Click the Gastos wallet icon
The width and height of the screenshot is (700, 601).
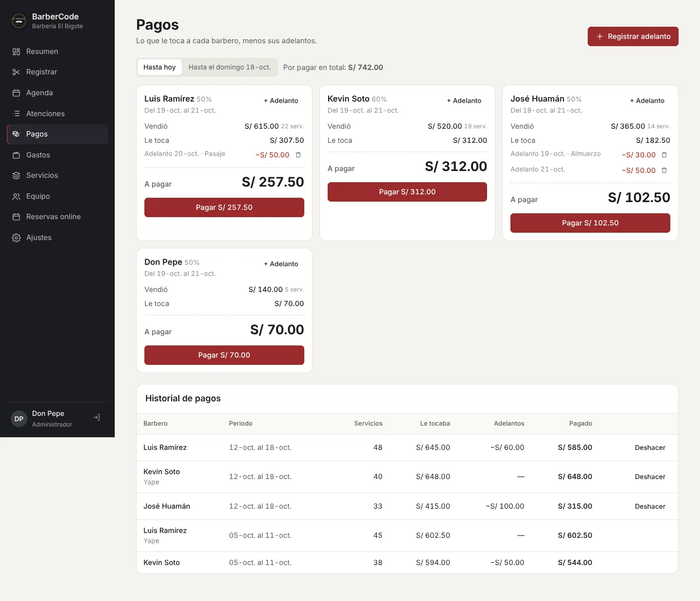(x=16, y=155)
